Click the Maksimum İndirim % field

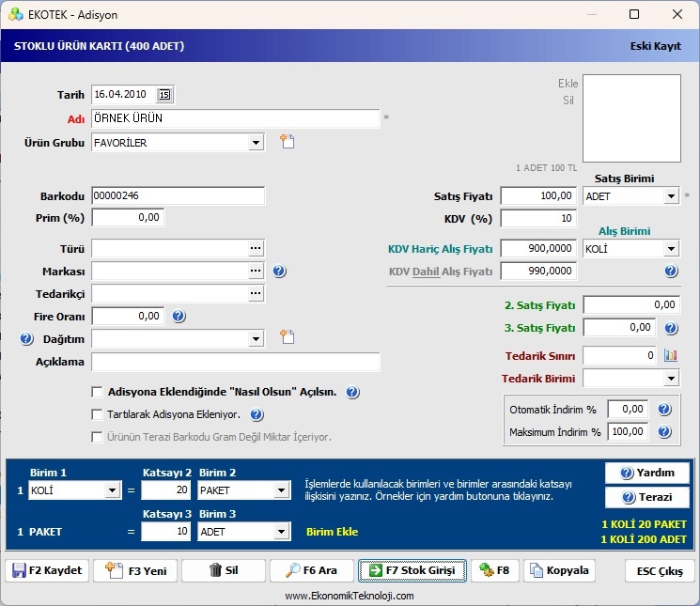pos(628,431)
